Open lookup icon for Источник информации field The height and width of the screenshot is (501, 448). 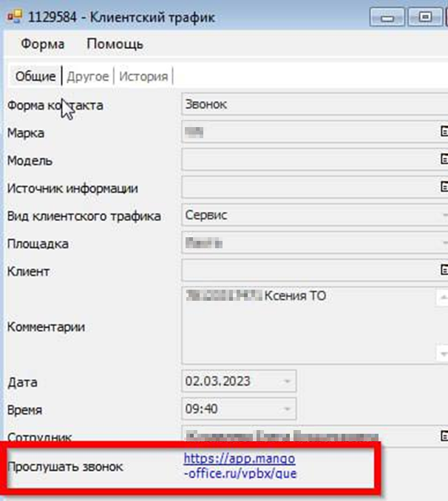pos(444,187)
